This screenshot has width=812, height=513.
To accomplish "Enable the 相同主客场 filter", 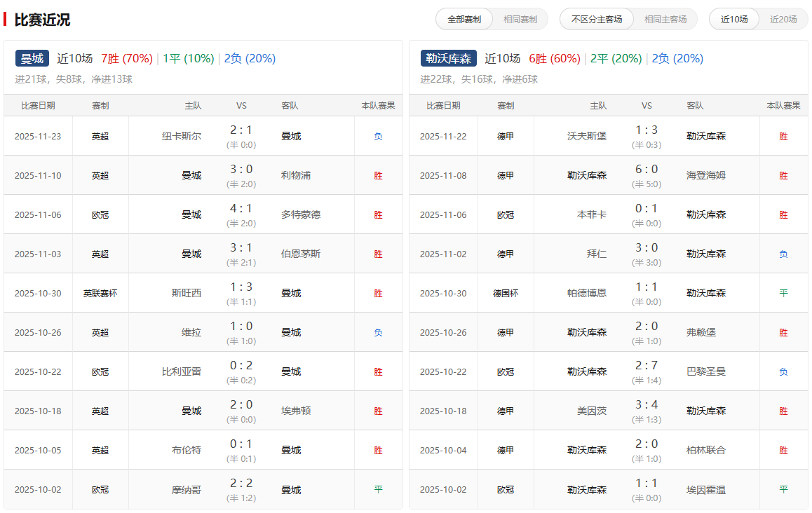I will pyautogui.click(x=665, y=20).
